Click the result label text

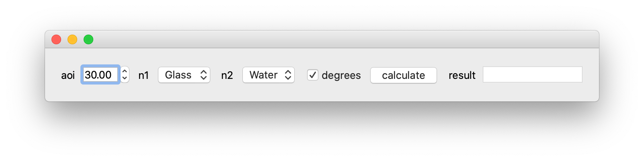(x=462, y=75)
